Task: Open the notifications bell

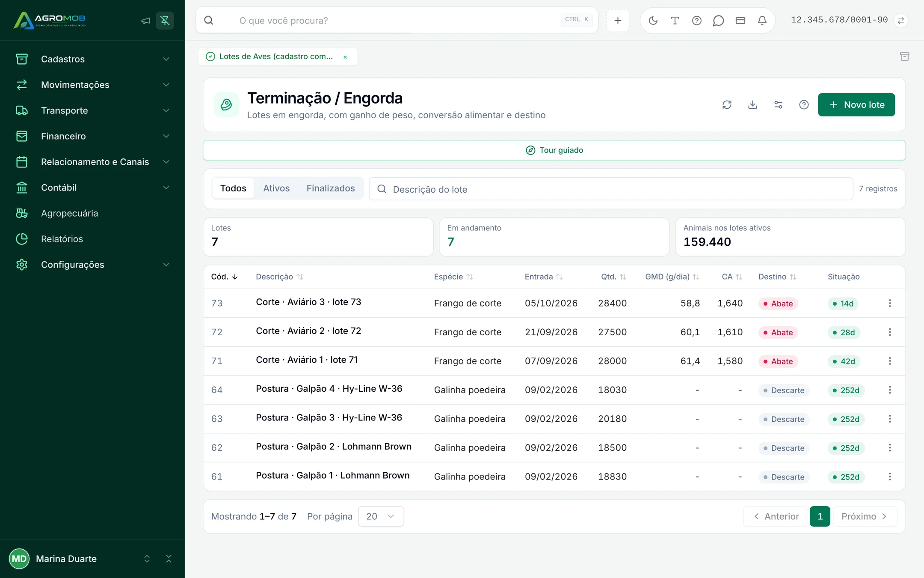Action: pos(762,21)
